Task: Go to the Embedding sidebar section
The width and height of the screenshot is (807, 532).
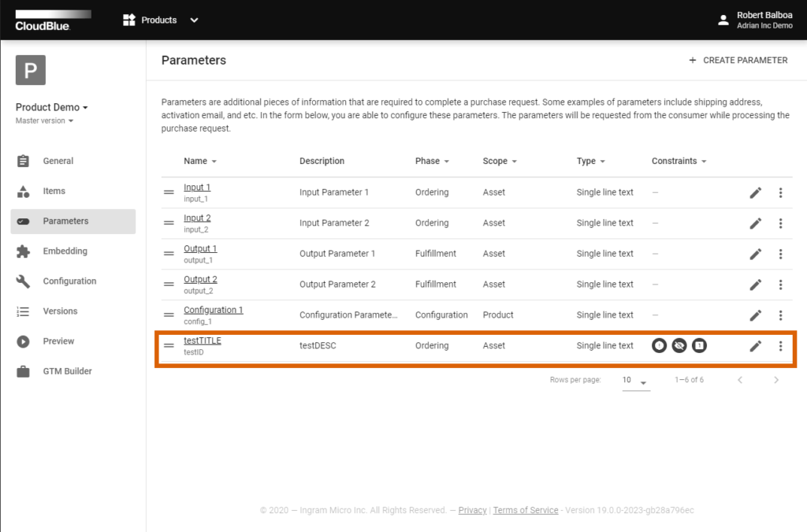Action: click(x=65, y=251)
